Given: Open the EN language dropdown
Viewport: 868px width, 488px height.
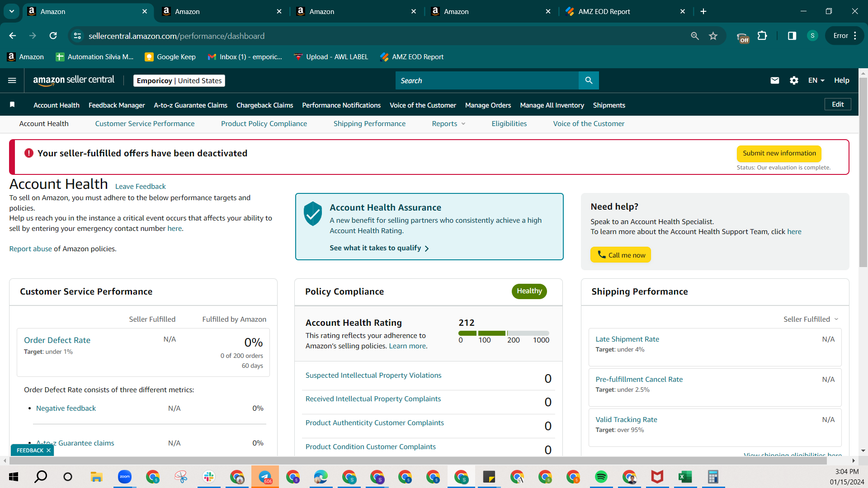Looking at the screenshot, I should tap(816, 80).
